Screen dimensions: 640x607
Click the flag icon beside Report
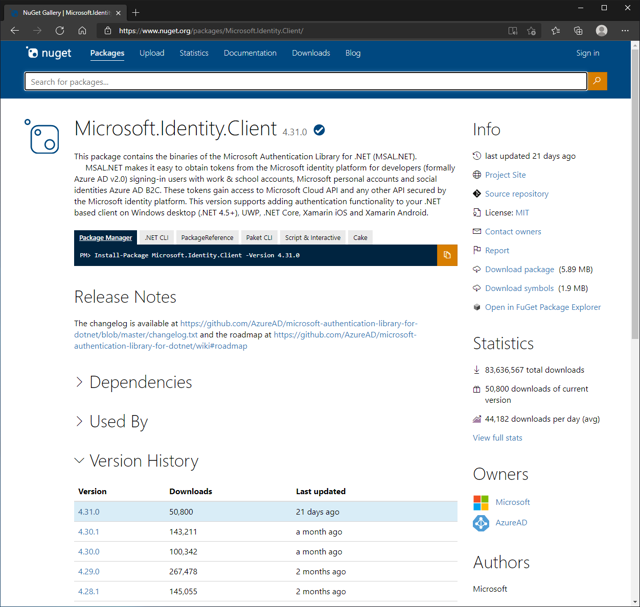click(477, 250)
